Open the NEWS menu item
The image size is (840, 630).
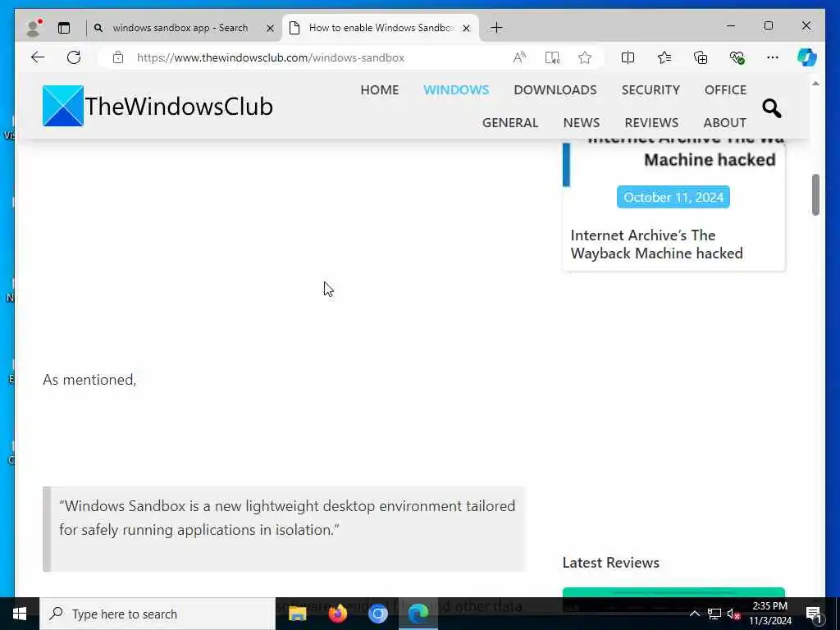[582, 123]
